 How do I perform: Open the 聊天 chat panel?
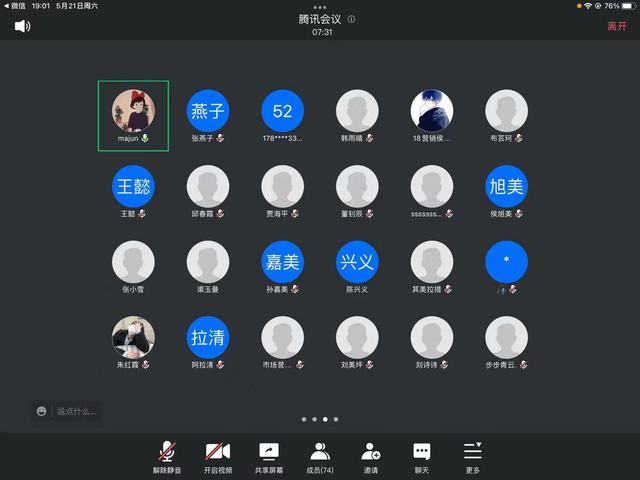[422, 455]
